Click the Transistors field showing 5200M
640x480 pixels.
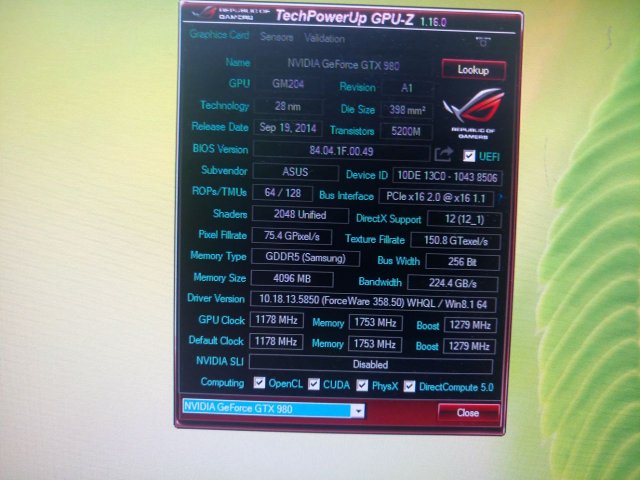point(406,131)
